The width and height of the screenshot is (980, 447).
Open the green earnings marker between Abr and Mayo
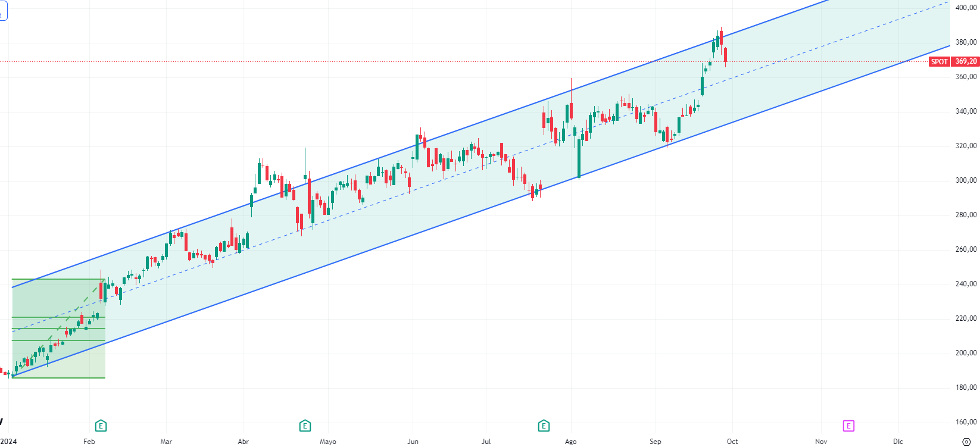click(305, 426)
